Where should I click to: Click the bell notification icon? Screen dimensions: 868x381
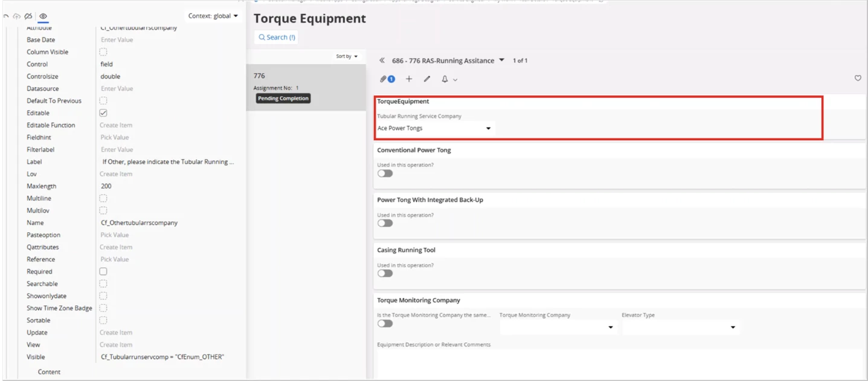click(x=445, y=79)
